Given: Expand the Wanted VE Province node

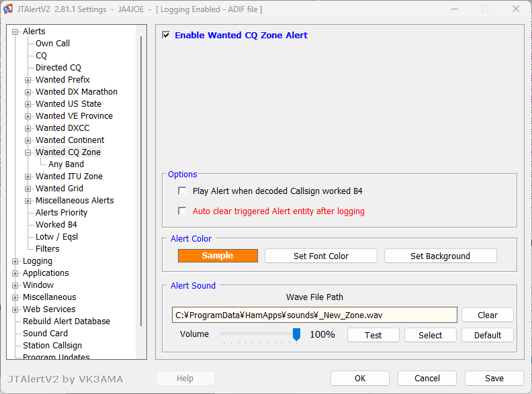Looking at the screenshot, I should tap(28, 116).
